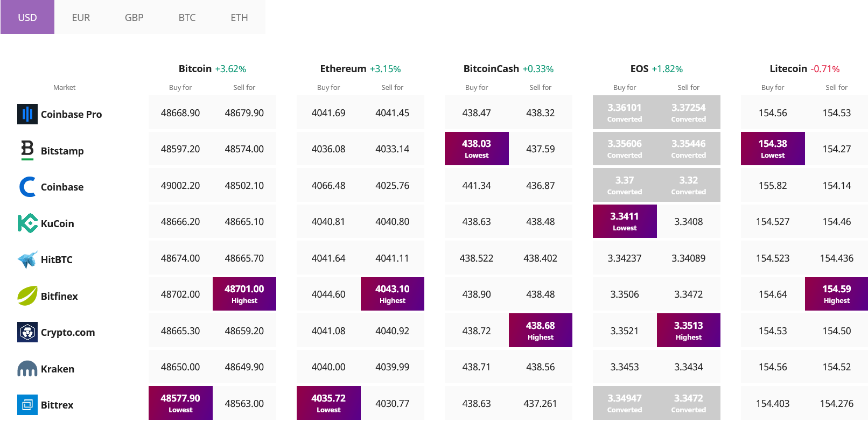
Task: Click KuCoin Ethereum buy price 4040.81
Action: [328, 222]
